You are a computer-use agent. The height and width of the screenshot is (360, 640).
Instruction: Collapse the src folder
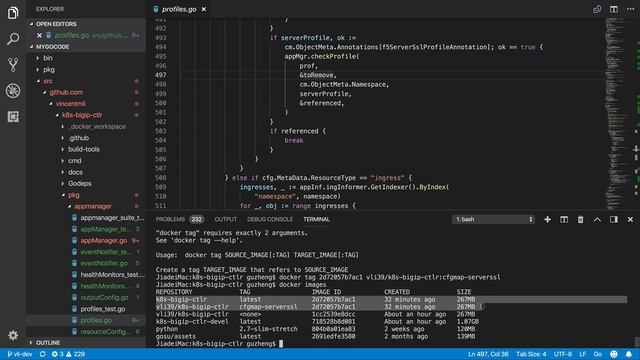pos(48,81)
